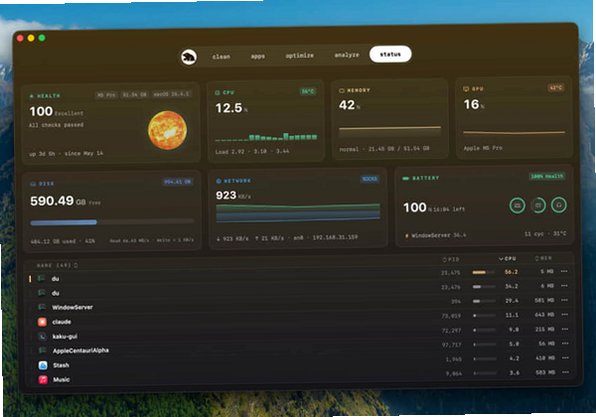Image resolution: width=596 pixels, height=417 pixels.
Task: Click the 'All checks passed' text
Action: [x=56, y=125]
